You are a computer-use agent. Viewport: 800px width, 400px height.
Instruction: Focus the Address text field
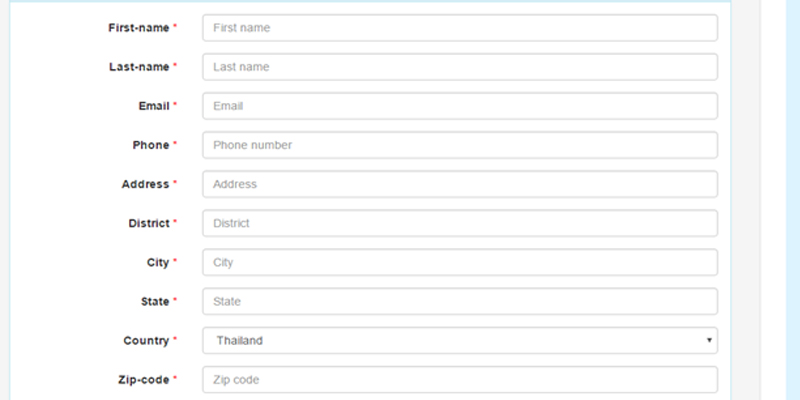point(460,184)
